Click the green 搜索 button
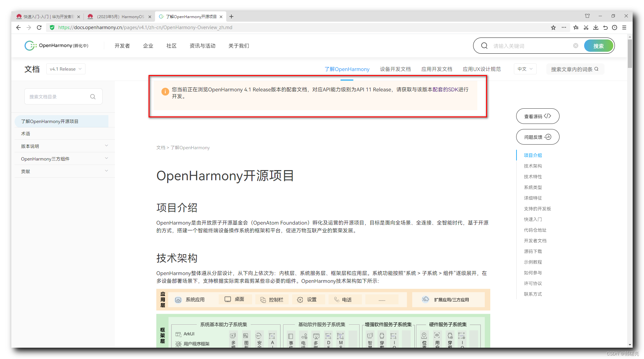The width and height of the screenshot is (644, 359). tap(598, 46)
